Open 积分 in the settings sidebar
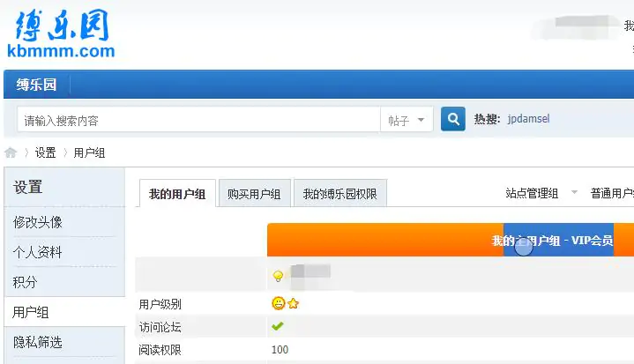The image size is (634, 364). point(25,282)
